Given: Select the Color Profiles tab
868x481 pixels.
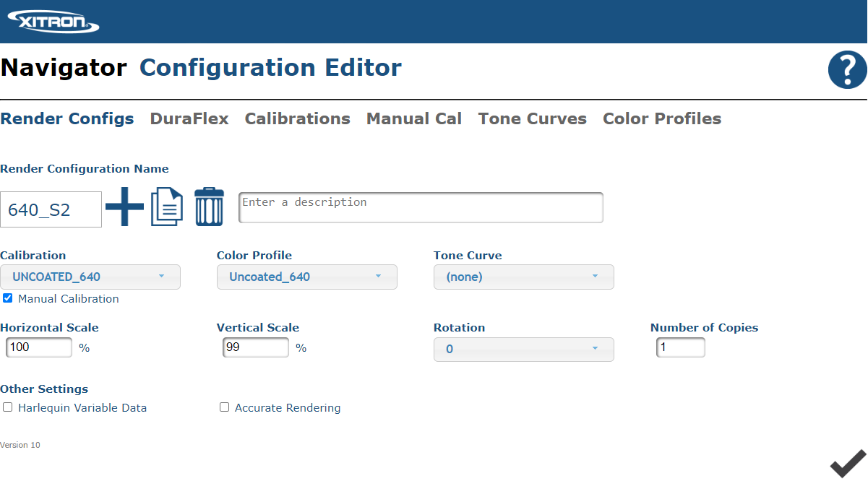Looking at the screenshot, I should click(x=662, y=118).
